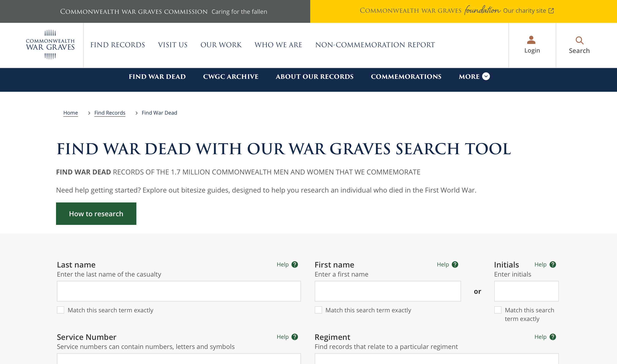Select the ABOUT OUR RECORDS tab
Image resolution: width=617 pixels, height=364 pixels.
pyautogui.click(x=315, y=77)
